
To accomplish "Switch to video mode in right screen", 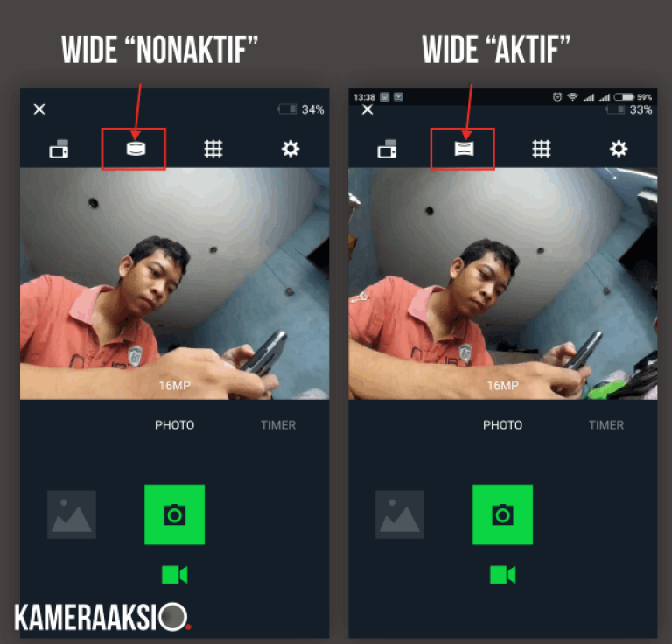I will click(503, 575).
